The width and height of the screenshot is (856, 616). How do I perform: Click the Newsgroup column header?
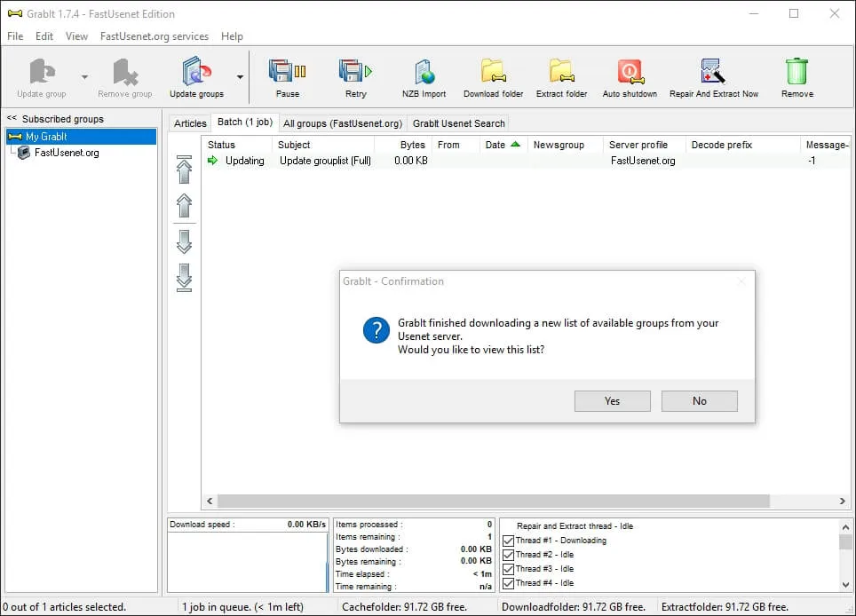point(566,145)
